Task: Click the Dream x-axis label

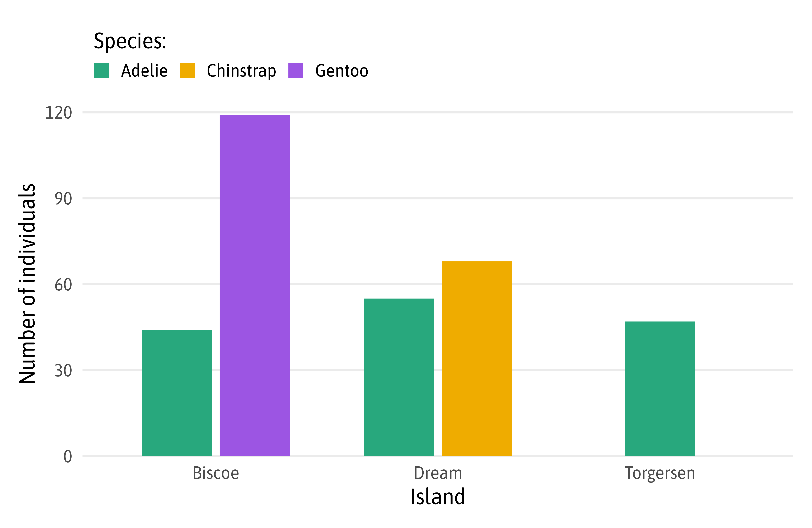Action: point(438,473)
